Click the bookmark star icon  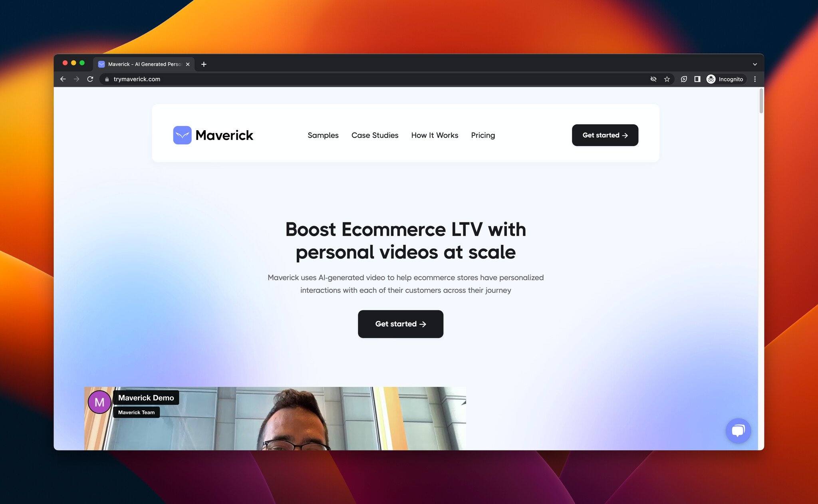(x=667, y=79)
